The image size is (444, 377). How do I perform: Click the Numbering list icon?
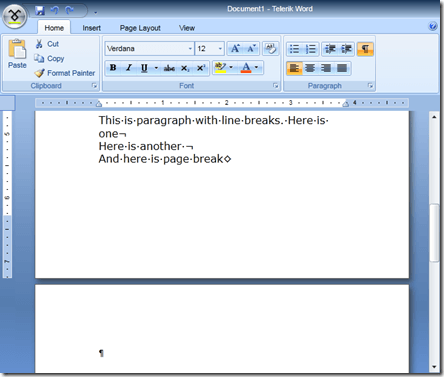pos(311,49)
